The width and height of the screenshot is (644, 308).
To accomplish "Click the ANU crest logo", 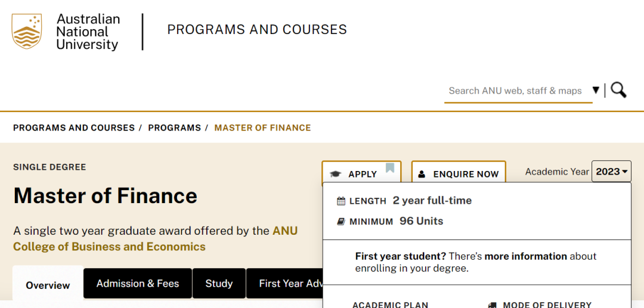I will coord(27,32).
